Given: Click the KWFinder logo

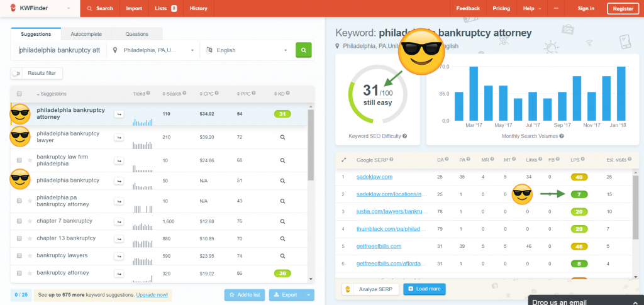Looking at the screenshot, I should click(38, 8).
